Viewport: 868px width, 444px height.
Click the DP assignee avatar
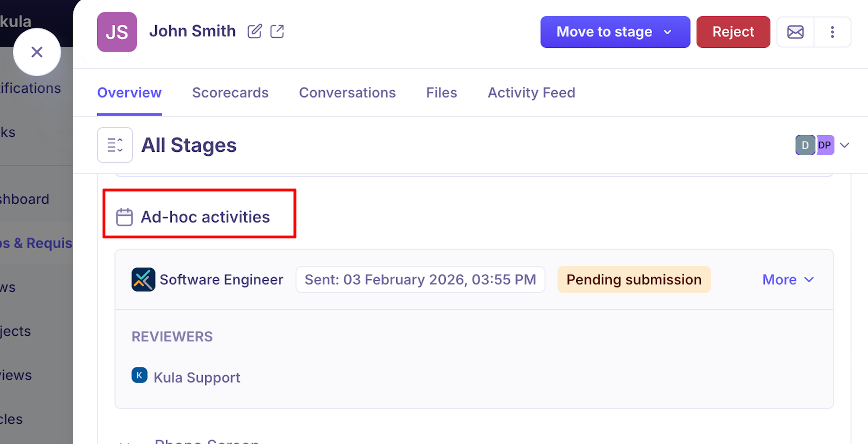point(825,145)
